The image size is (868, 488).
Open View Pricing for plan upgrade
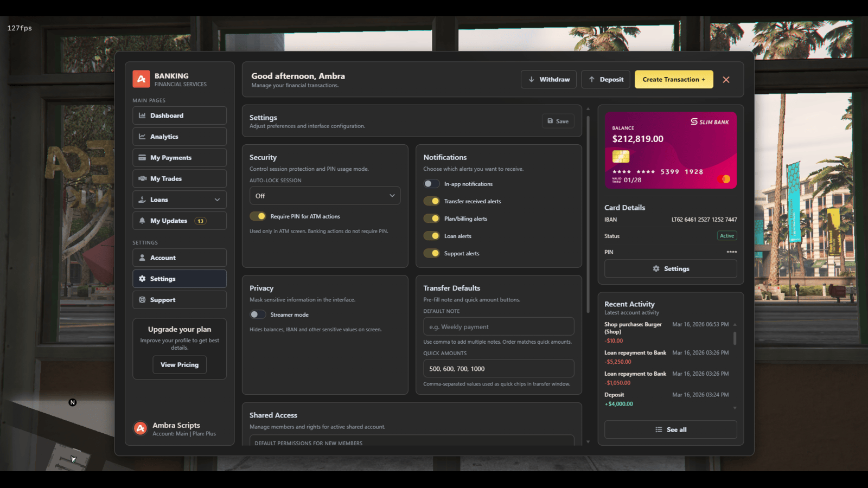(179, 364)
